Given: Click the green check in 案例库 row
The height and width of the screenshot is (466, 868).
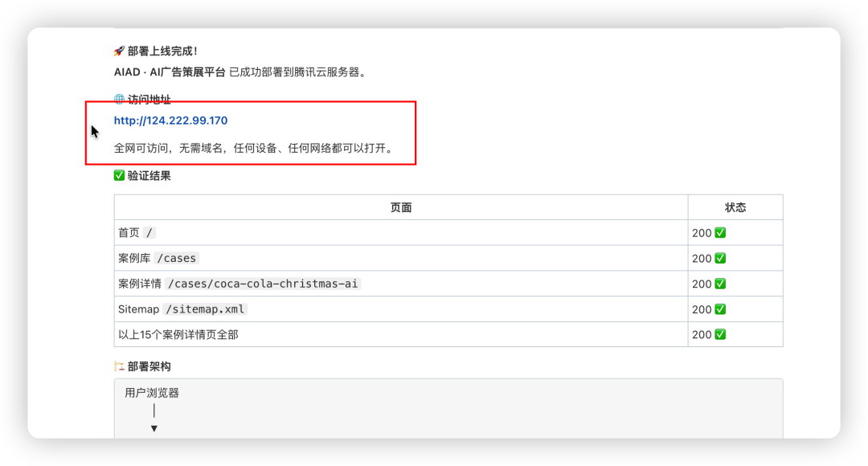Looking at the screenshot, I should [720, 259].
